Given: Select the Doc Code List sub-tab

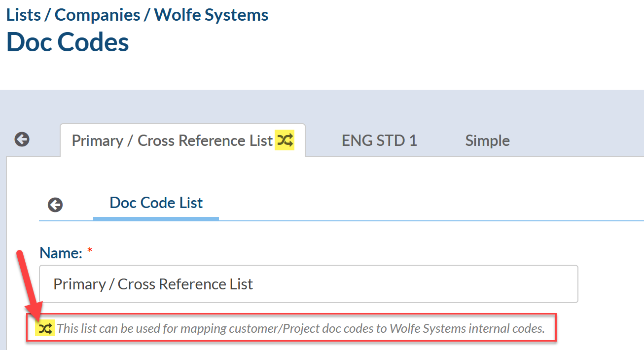Looking at the screenshot, I should (156, 203).
